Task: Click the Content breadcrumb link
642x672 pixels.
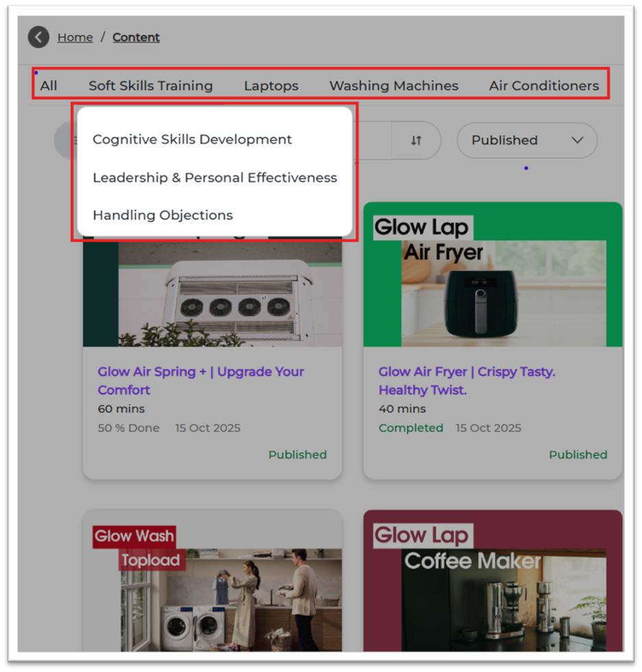Action: (x=136, y=38)
